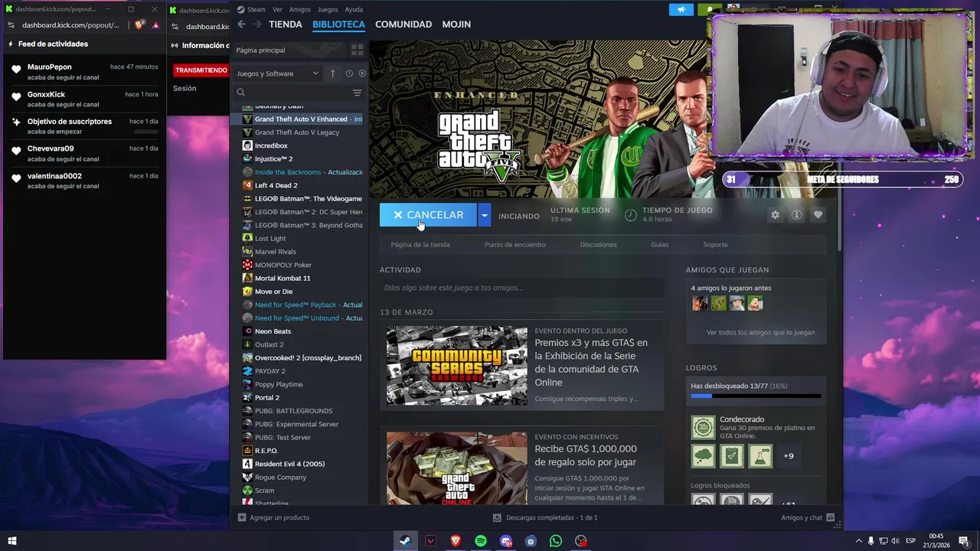The image size is (980, 551).
Task: Open the Discusiones link
Action: click(x=598, y=245)
